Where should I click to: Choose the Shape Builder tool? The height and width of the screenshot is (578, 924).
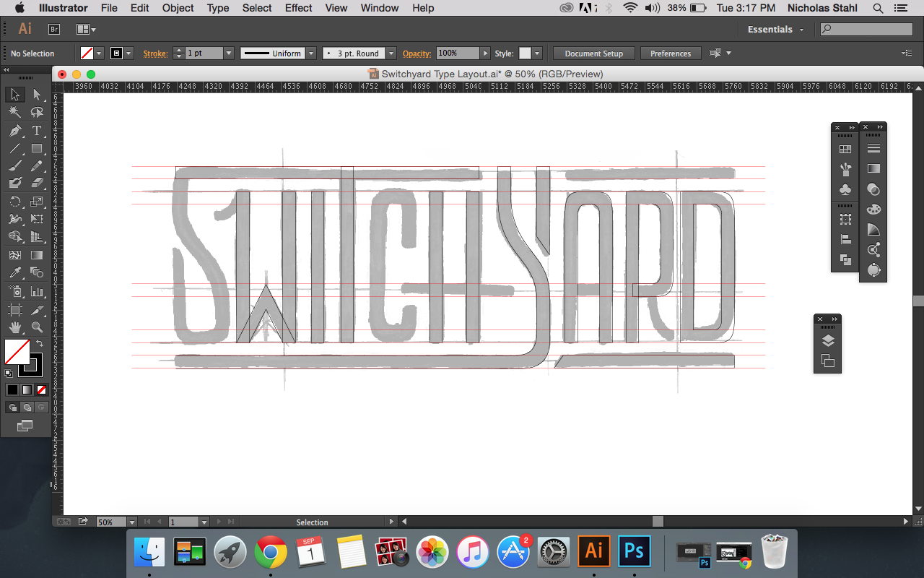(x=14, y=237)
